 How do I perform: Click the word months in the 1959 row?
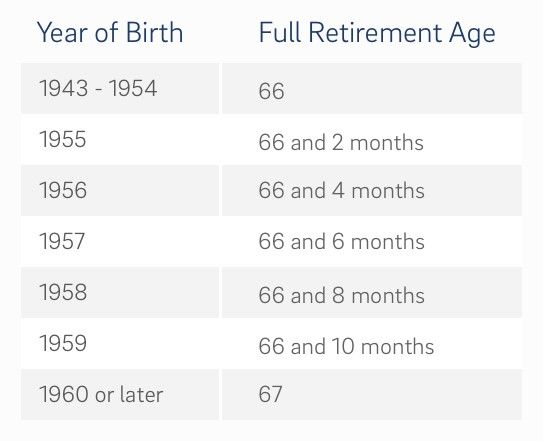(397, 346)
